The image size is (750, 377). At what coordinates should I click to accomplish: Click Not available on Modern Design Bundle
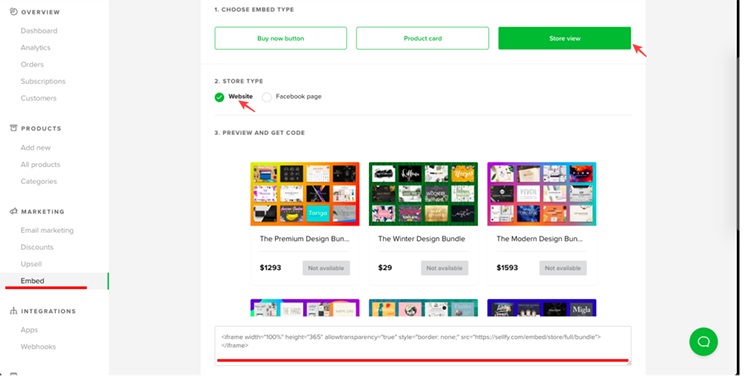(x=563, y=268)
